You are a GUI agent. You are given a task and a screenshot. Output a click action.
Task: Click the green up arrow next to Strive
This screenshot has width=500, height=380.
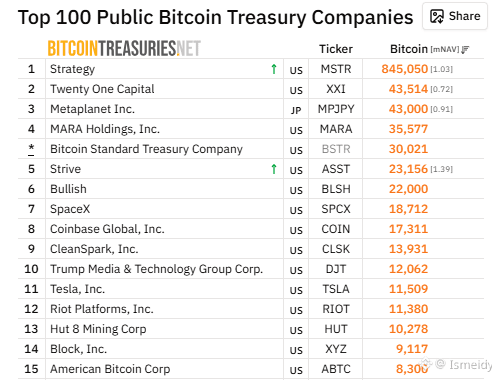coord(274,169)
